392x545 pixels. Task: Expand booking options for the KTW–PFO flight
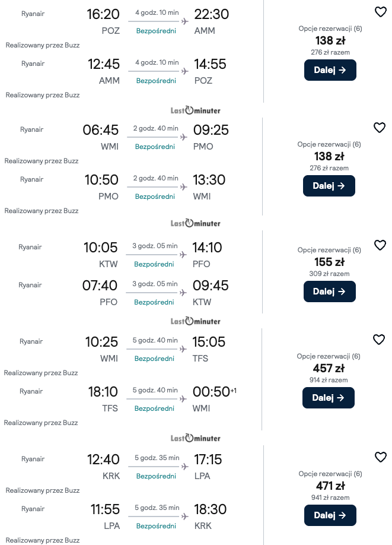click(x=329, y=251)
